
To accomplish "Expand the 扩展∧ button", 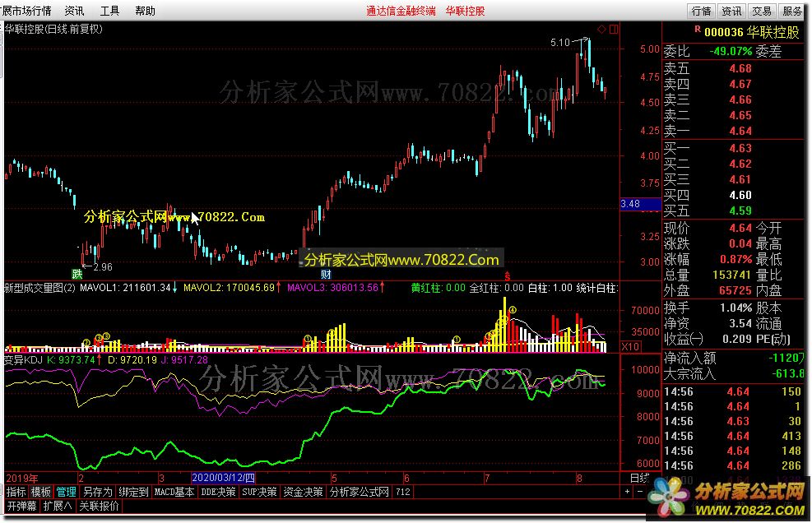I will click(x=57, y=506).
